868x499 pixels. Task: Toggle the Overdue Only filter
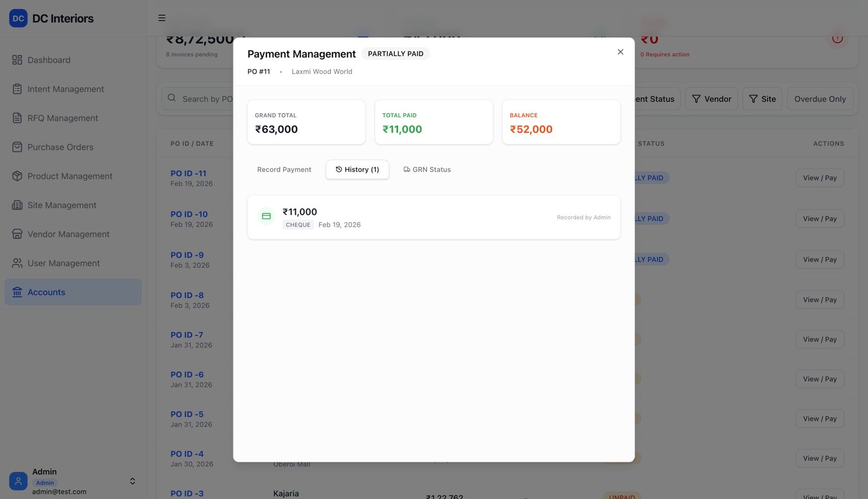820,99
